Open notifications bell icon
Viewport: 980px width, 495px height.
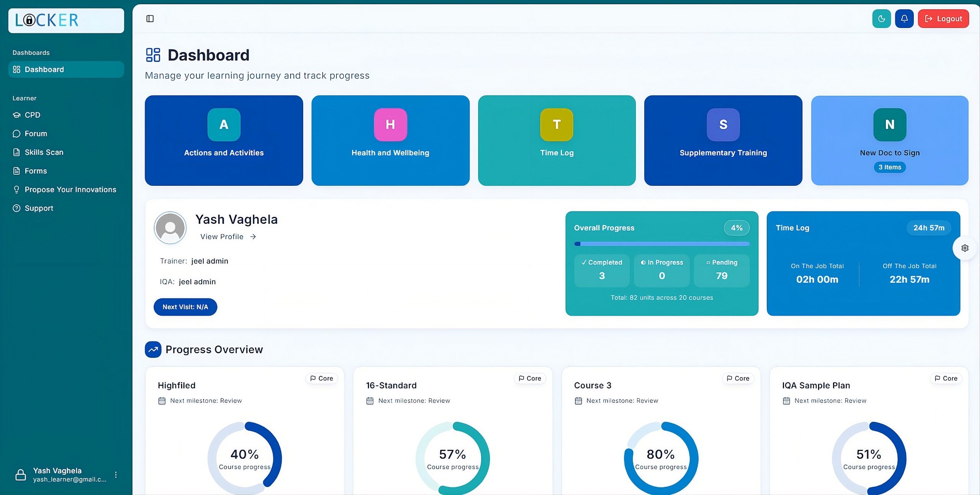[904, 18]
